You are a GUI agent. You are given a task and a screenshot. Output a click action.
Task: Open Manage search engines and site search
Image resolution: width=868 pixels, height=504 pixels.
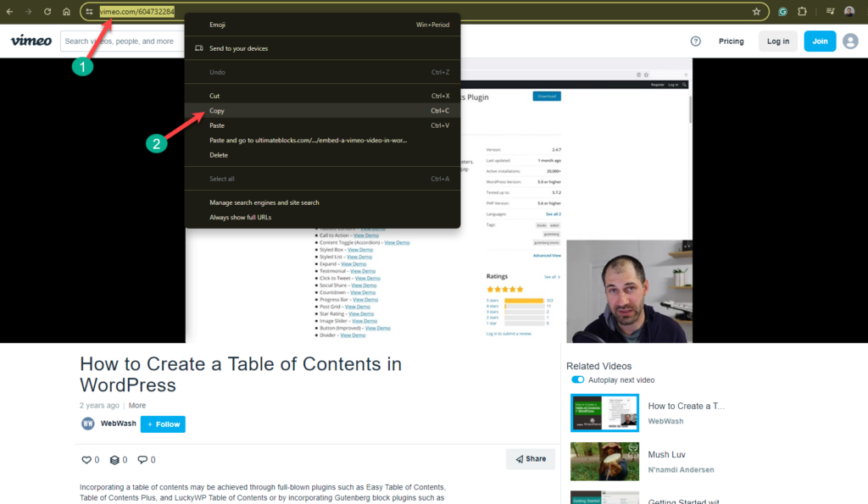point(322,202)
